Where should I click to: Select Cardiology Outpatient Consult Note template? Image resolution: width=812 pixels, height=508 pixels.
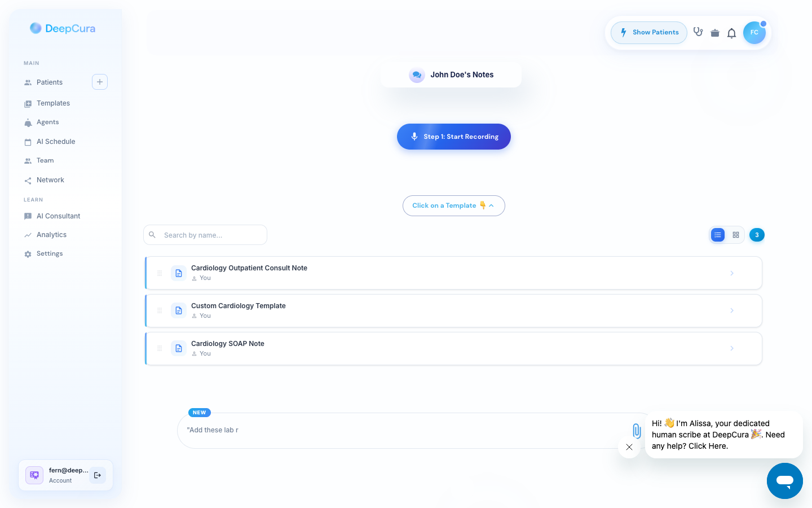point(454,273)
